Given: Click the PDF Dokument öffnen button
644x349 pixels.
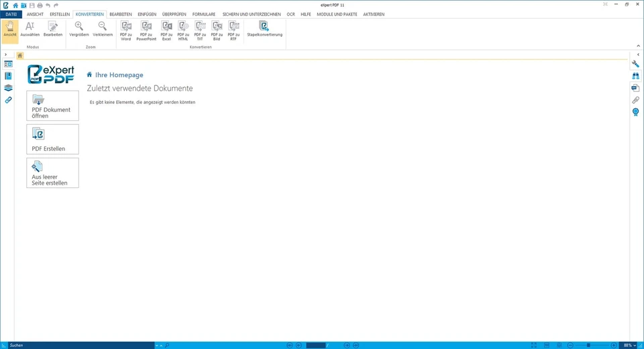Looking at the screenshot, I should tap(52, 105).
